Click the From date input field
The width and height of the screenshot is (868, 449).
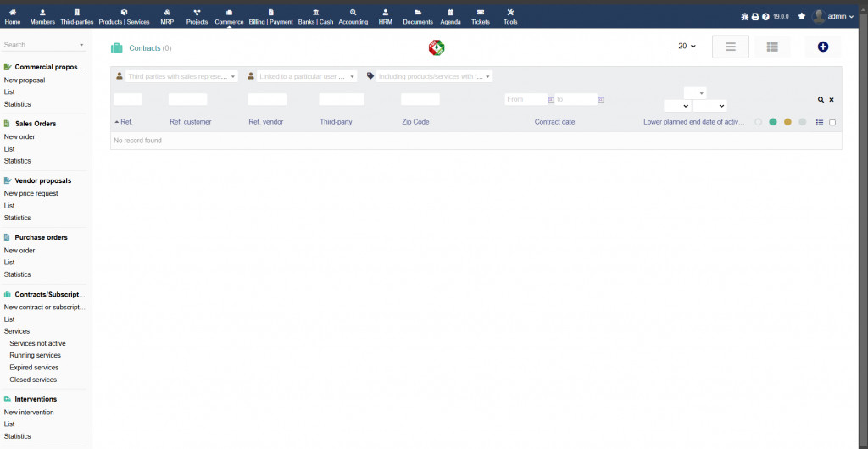pos(526,99)
